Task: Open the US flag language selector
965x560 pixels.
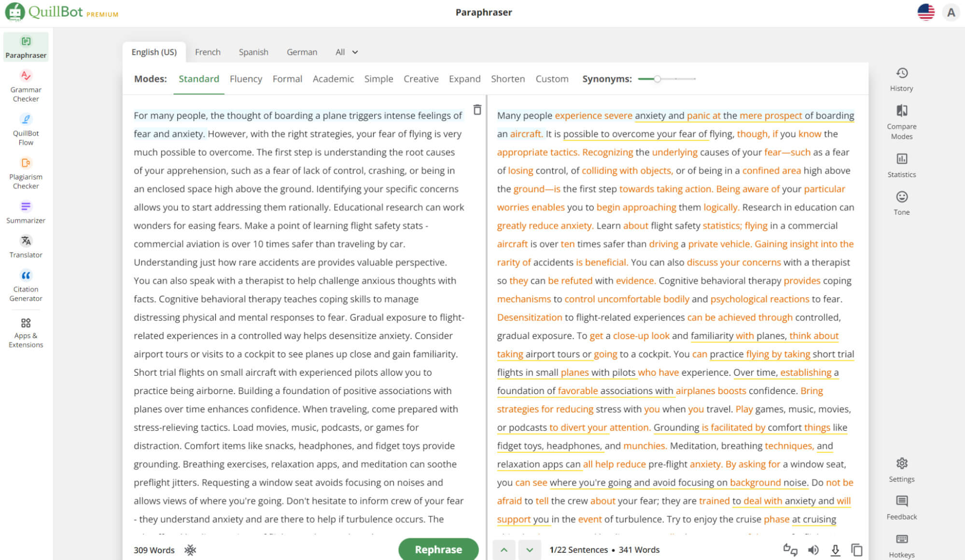Action: [925, 13]
